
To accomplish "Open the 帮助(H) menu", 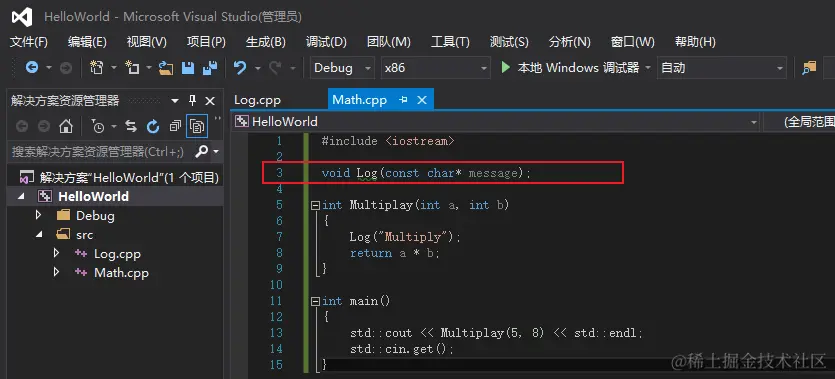I will pyautogui.click(x=695, y=42).
